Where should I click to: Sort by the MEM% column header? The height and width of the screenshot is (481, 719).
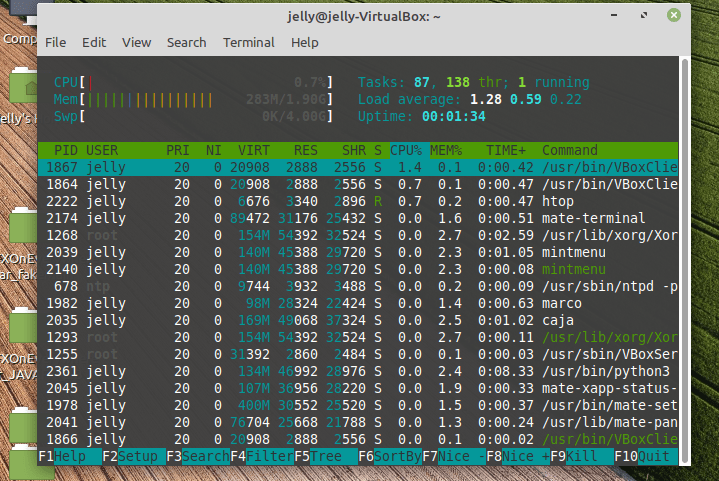[x=446, y=150]
